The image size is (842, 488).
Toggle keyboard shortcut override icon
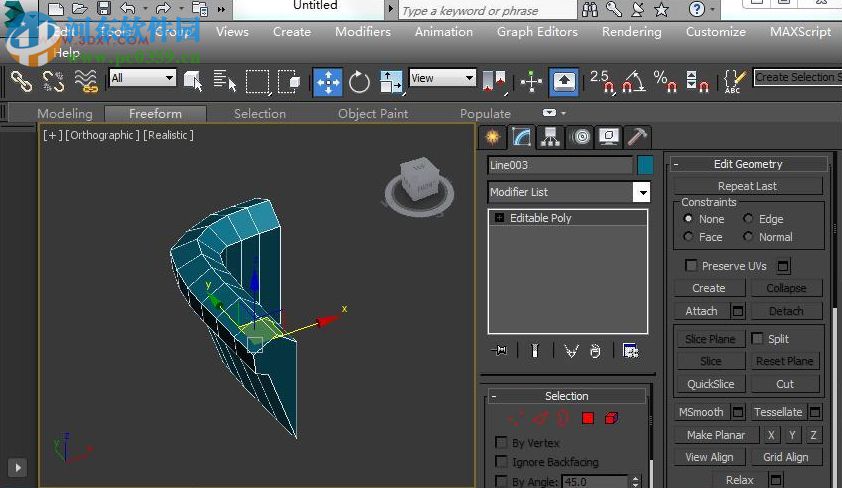click(563, 82)
